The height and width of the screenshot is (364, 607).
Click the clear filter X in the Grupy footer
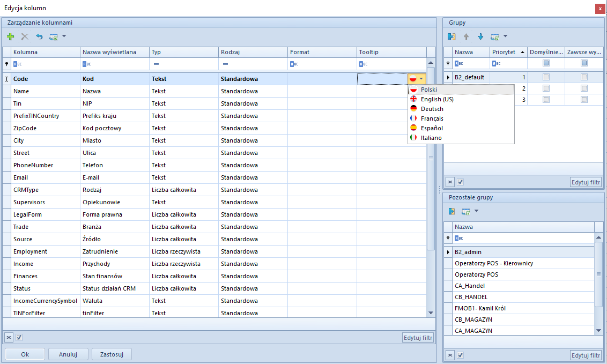(x=450, y=182)
